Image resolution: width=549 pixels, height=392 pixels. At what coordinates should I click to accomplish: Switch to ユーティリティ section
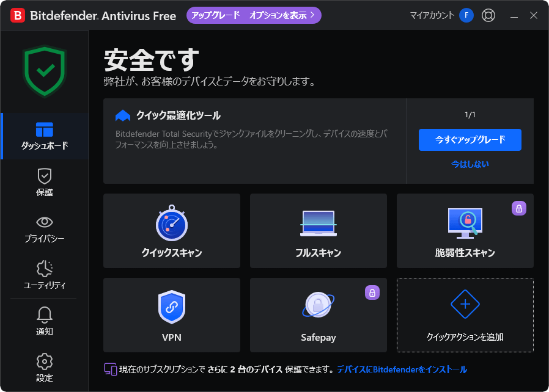click(x=45, y=275)
